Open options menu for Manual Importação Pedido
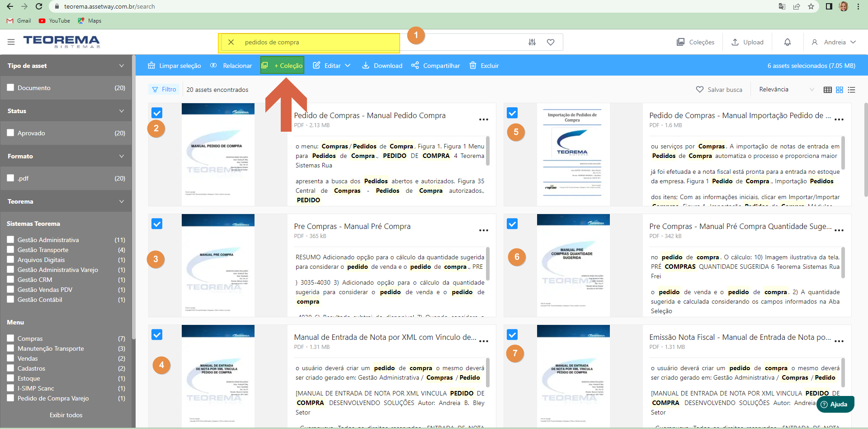868x429 pixels. pyautogui.click(x=839, y=119)
